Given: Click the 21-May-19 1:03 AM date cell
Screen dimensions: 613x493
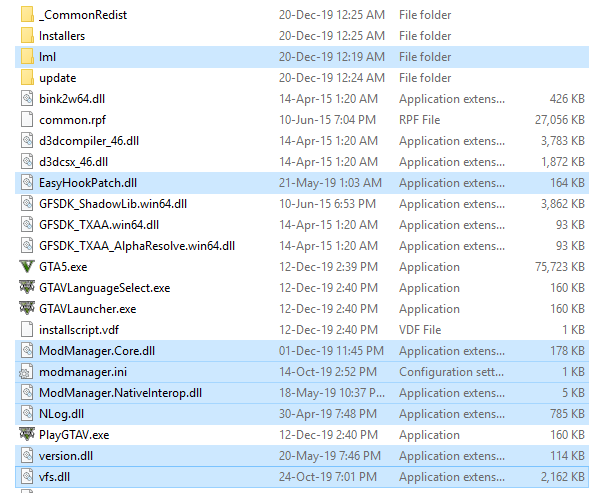Looking at the screenshot, I should pos(330,183).
